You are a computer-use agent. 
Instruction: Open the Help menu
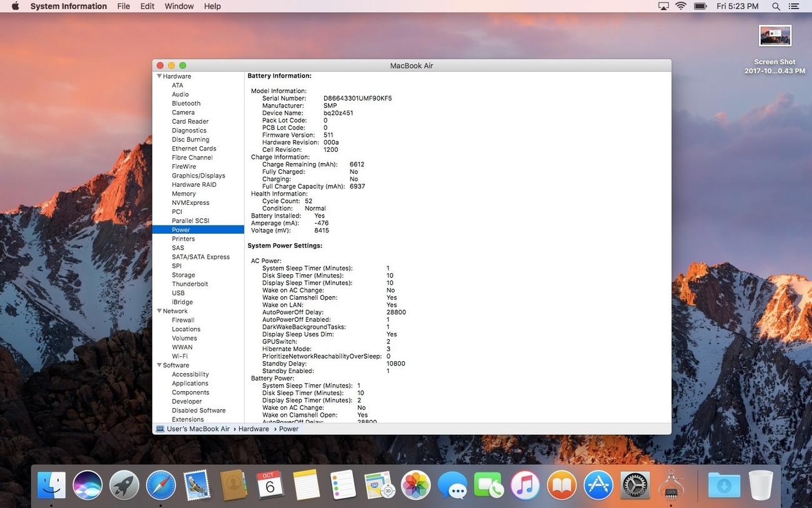(212, 6)
